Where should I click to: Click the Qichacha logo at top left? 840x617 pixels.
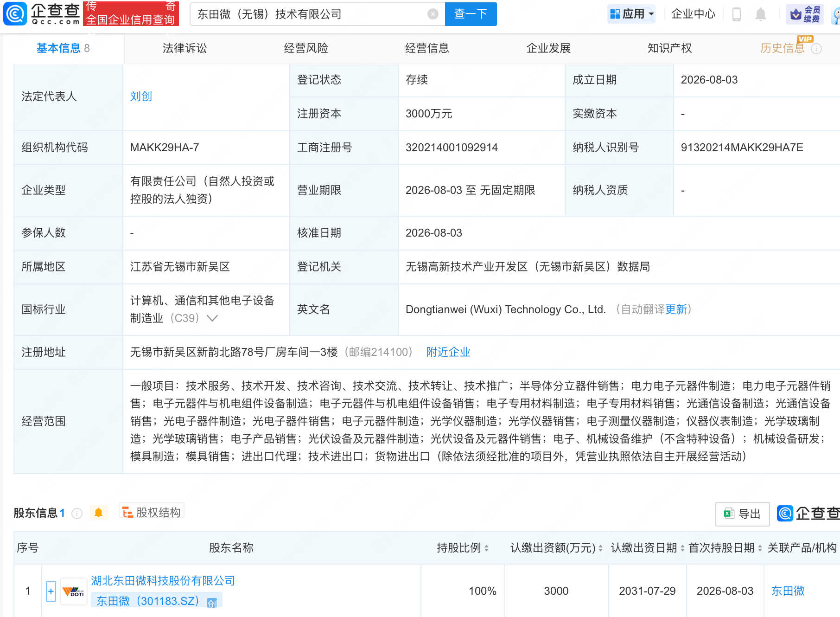pos(42,14)
